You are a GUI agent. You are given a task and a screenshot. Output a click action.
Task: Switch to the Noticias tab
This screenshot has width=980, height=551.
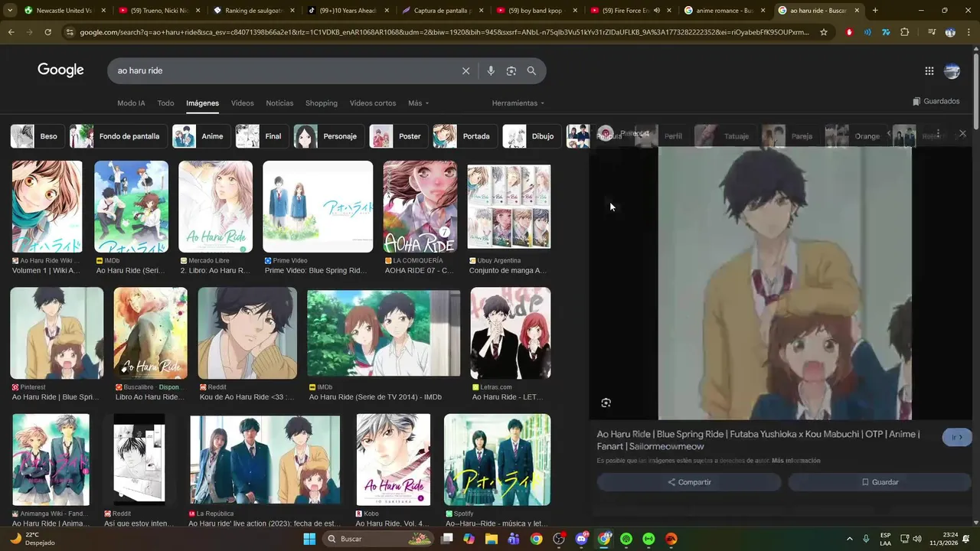pos(279,103)
